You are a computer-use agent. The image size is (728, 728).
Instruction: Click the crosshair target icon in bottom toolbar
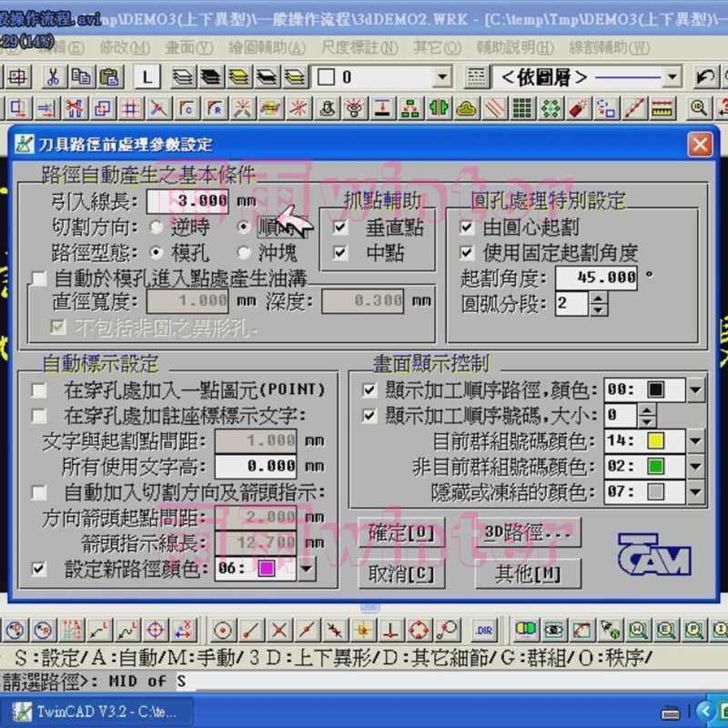click(x=156, y=631)
